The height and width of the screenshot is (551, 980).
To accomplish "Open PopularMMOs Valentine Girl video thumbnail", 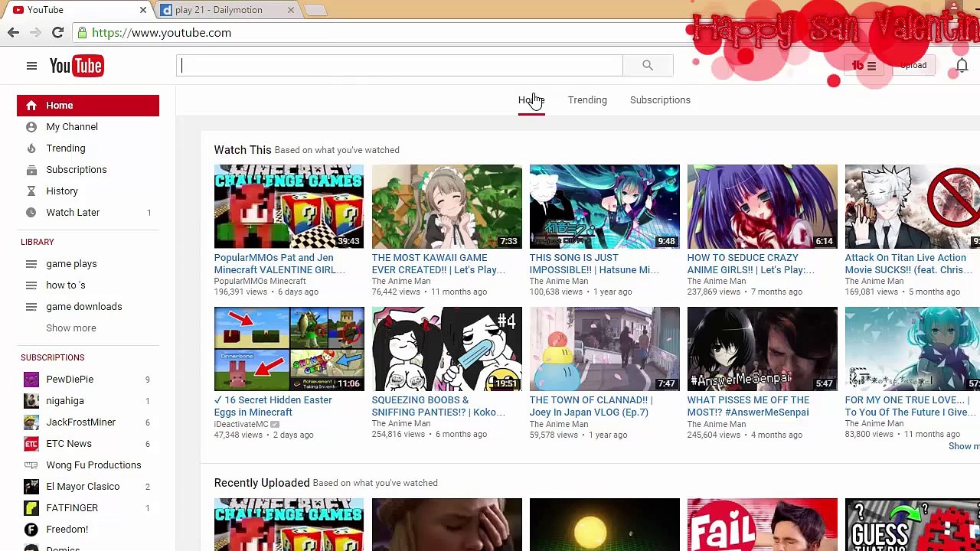I will (289, 207).
